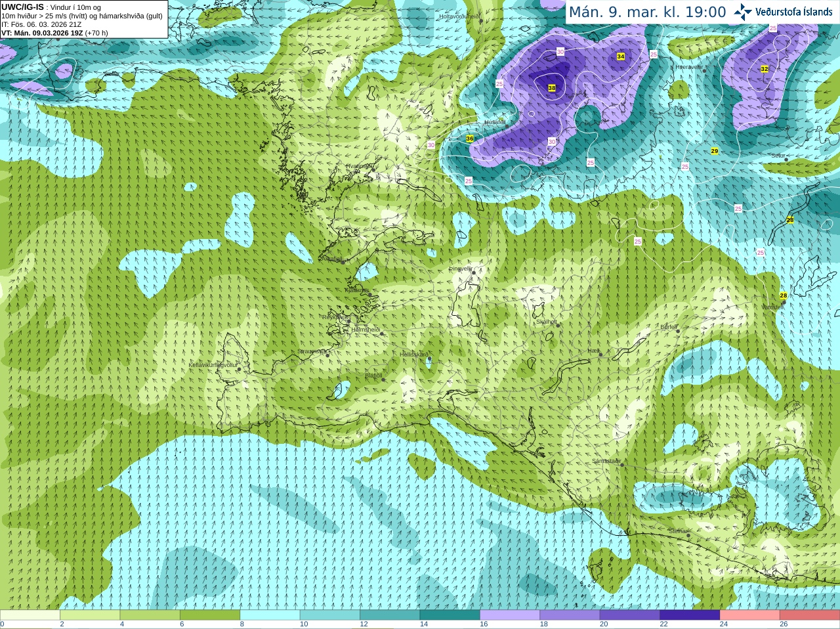Image resolution: width=840 pixels, height=629 pixels.
Task: Click the yellow 28 marker above Vatnsfell
Action: [x=783, y=295]
